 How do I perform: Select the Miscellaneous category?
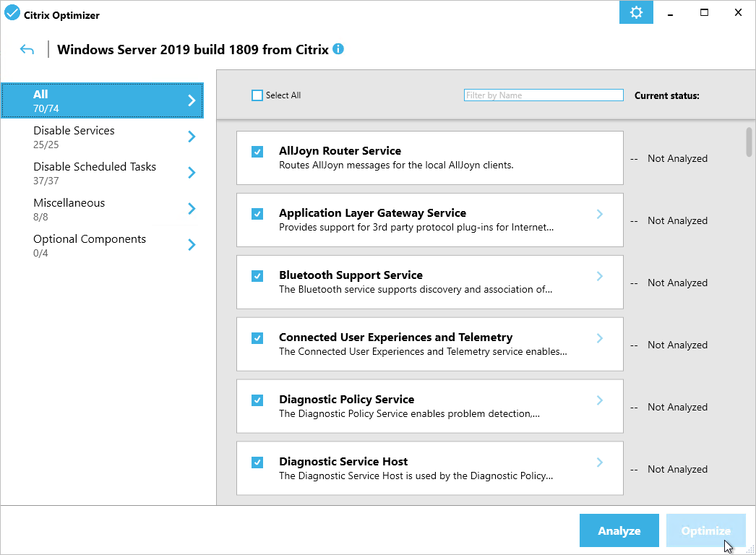click(x=102, y=209)
